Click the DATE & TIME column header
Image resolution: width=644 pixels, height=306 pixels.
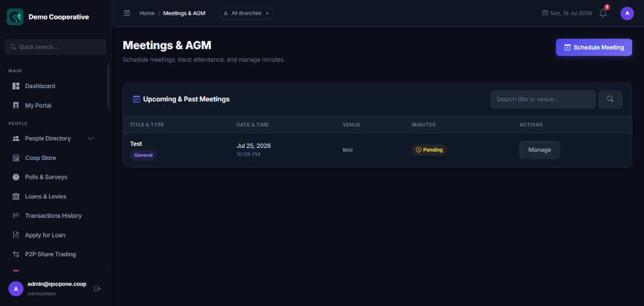[253, 125]
